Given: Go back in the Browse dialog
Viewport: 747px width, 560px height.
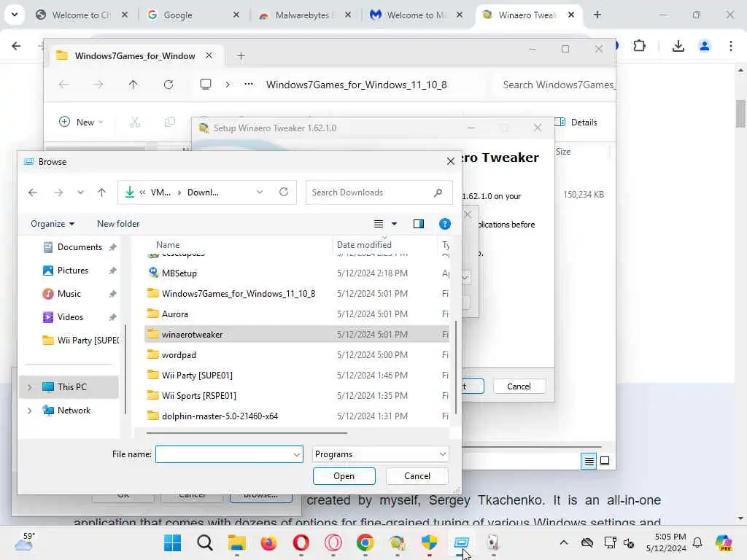Looking at the screenshot, I should point(32,192).
